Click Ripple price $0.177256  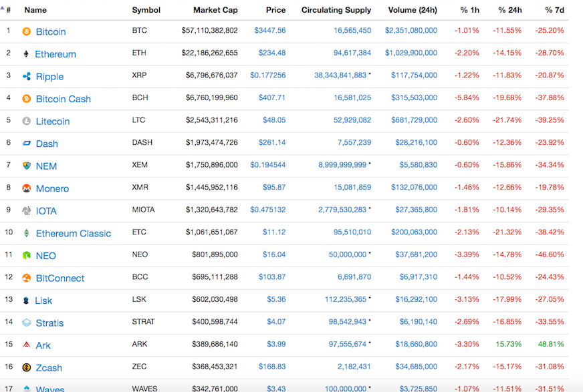coord(268,75)
